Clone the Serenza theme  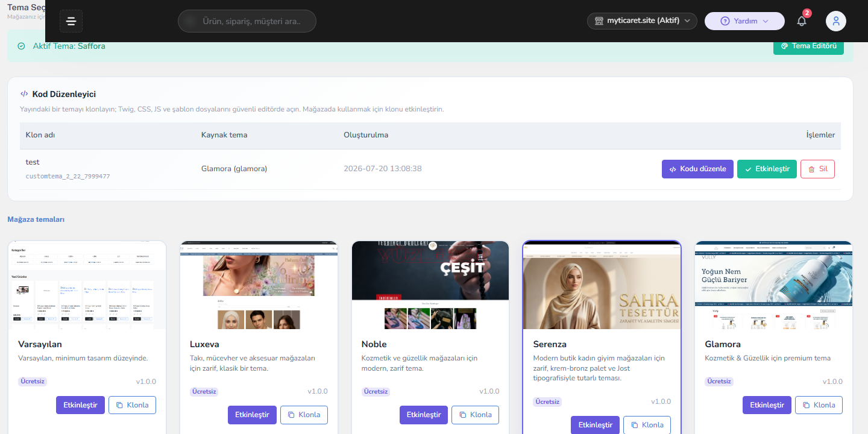pos(647,425)
